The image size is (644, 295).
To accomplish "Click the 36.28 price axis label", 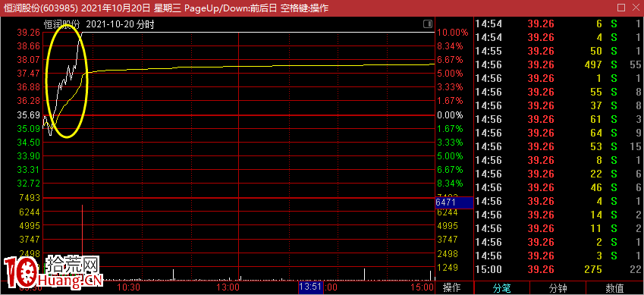I will tap(28, 101).
